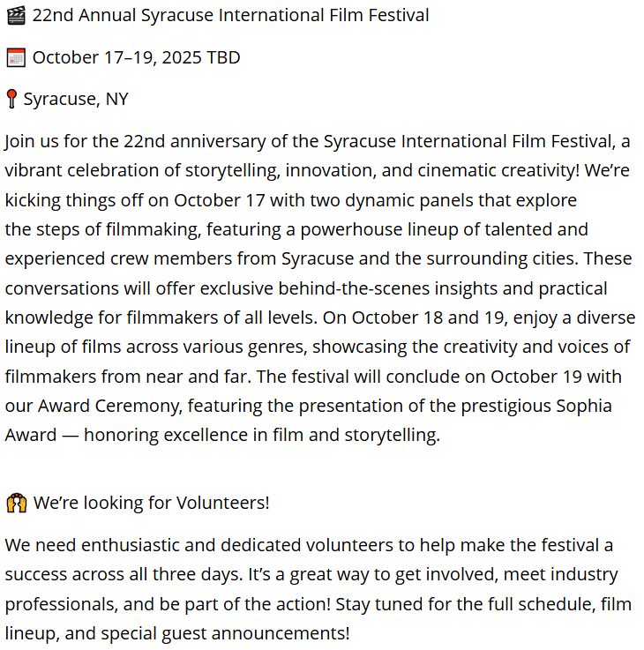Image resolution: width=644 pixels, height=650 pixels.
Task: Click the red pushpin location icon
Action: pos(11,99)
